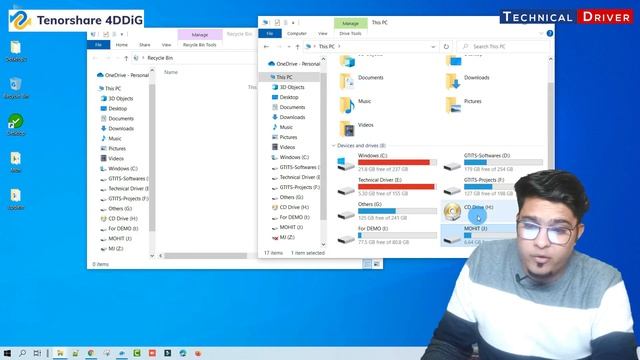Image resolution: width=640 pixels, height=360 pixels.
Task: Open Technical Driver (E:) drive icon
Action: [346, 189]
